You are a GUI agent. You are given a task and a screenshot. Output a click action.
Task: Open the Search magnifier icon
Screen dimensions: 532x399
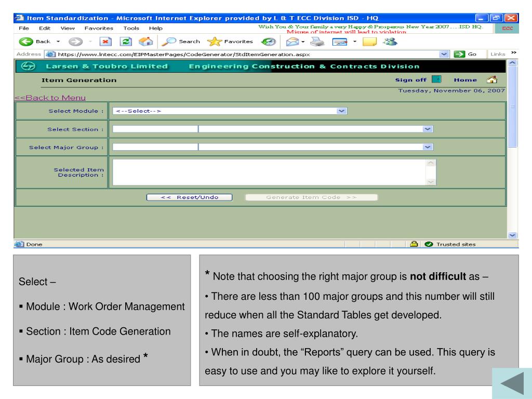(x=169, y=42)
